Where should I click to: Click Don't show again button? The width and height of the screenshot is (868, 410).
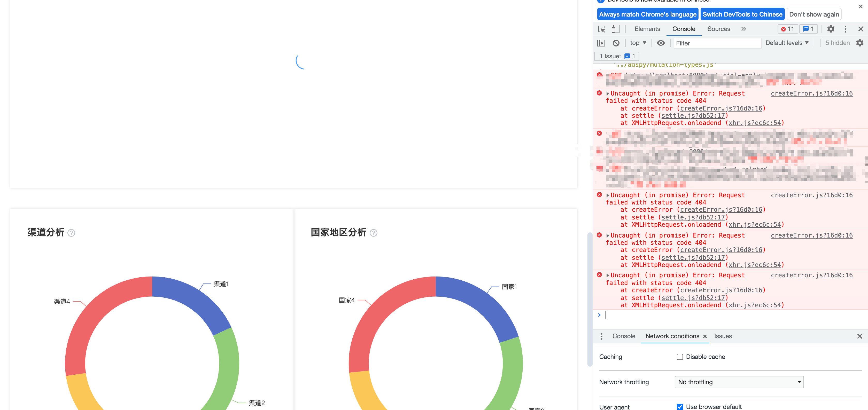click(x=814, y=14)
